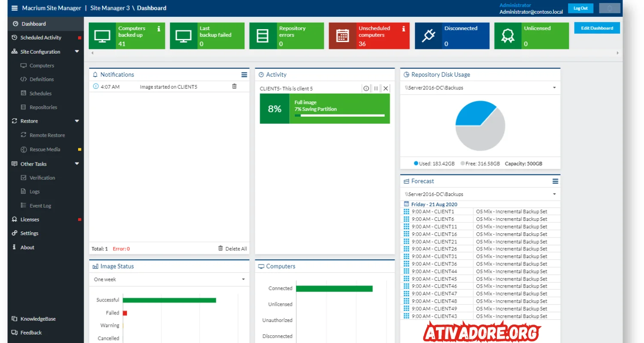The width and height of the screenshot is (644, 343).
Task: Select the 9:00 AM - CLIENT44 forecast row
Action: click(x=481, y=271)
